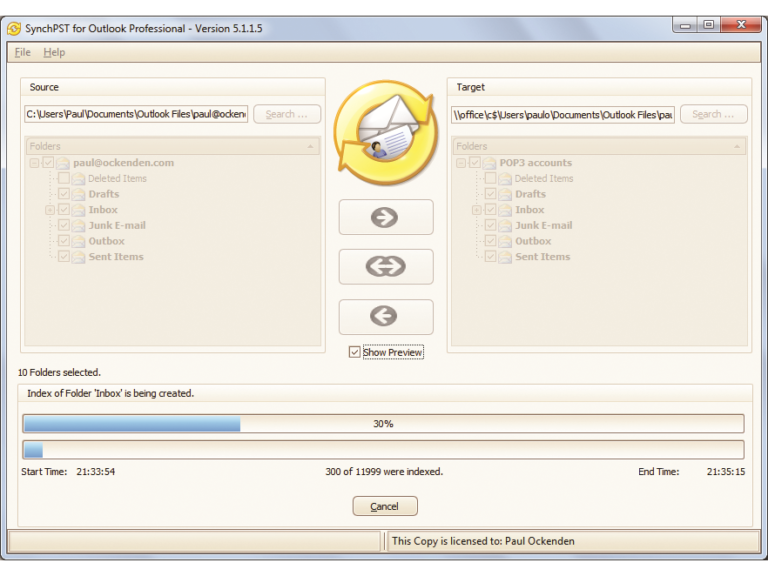768x576 pixels.
Task: Uncheck Sent Items checkbox in Target tree
Action: pos(490,257)
